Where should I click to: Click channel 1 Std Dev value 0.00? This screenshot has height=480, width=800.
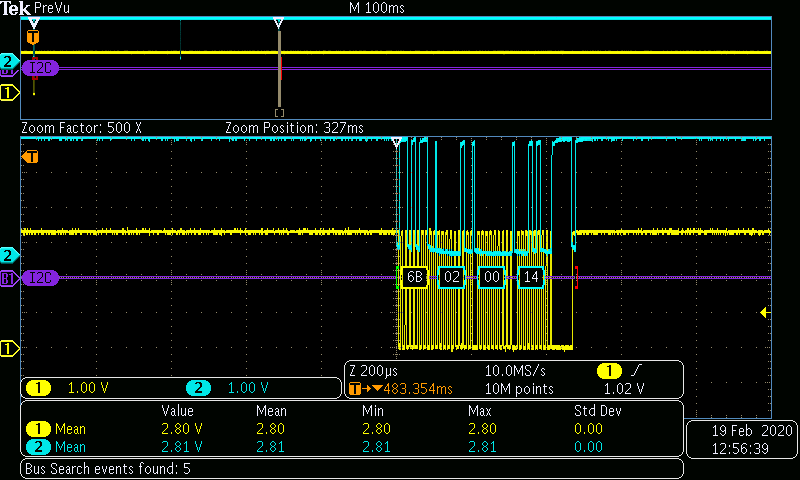588,429
